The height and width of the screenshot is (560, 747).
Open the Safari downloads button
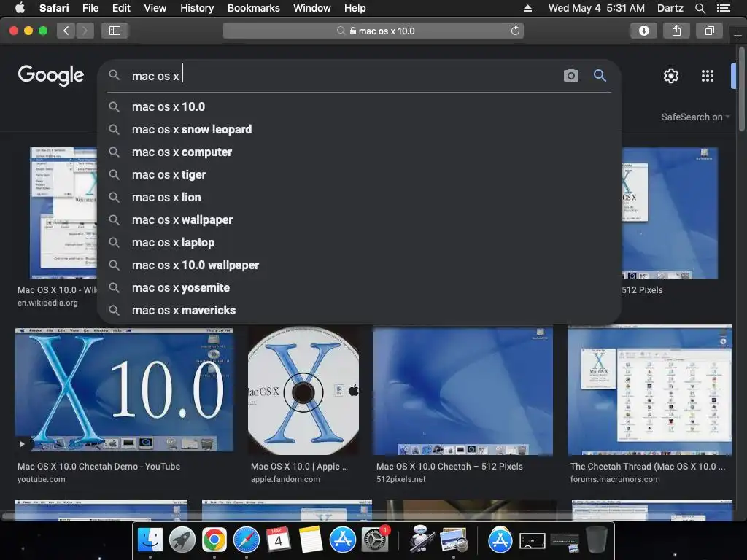point(643,31)
